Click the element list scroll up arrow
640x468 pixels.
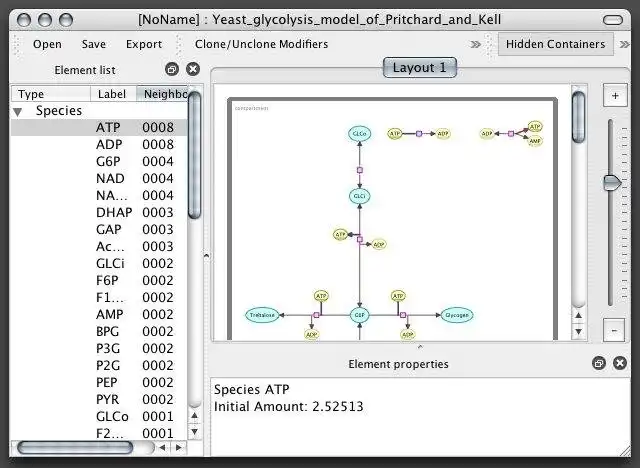pyautogui.click(x=195, y=416)
